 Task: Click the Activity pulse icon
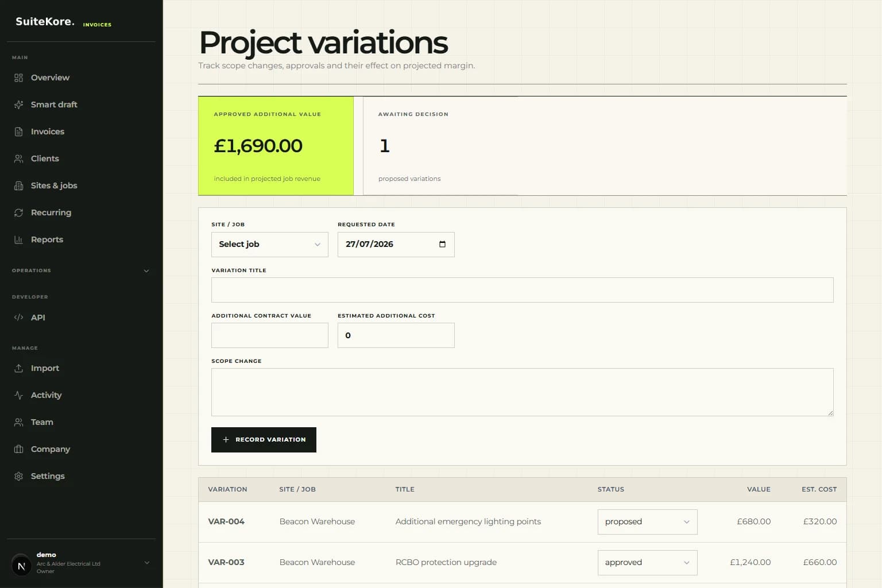click(18, 395)
